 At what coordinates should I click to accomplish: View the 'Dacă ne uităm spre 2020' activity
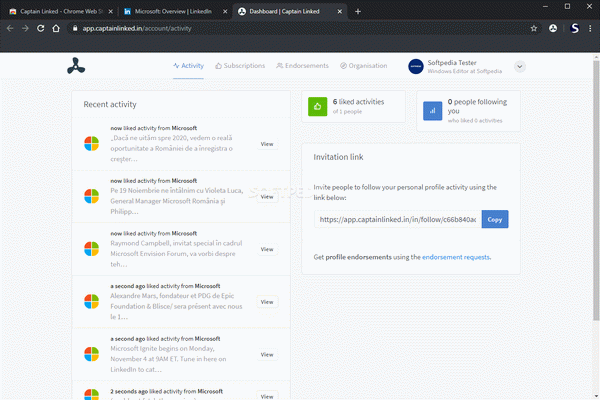click(267, 144)
